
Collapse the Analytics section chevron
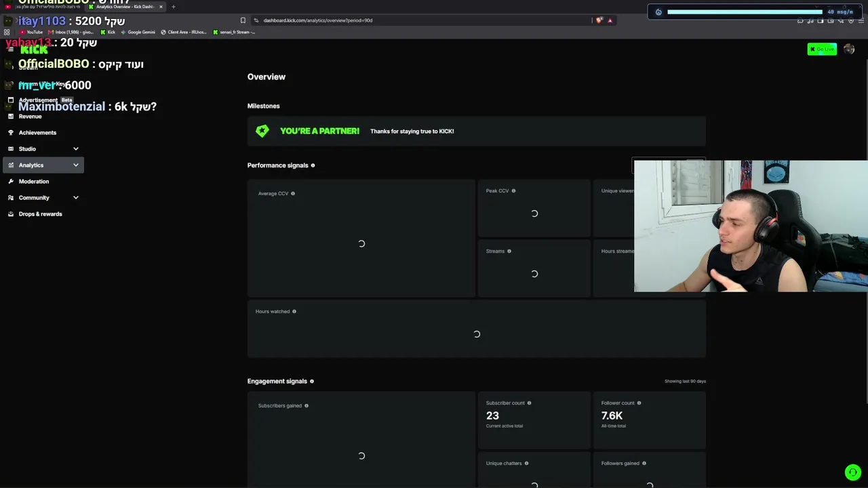(76, 165)
